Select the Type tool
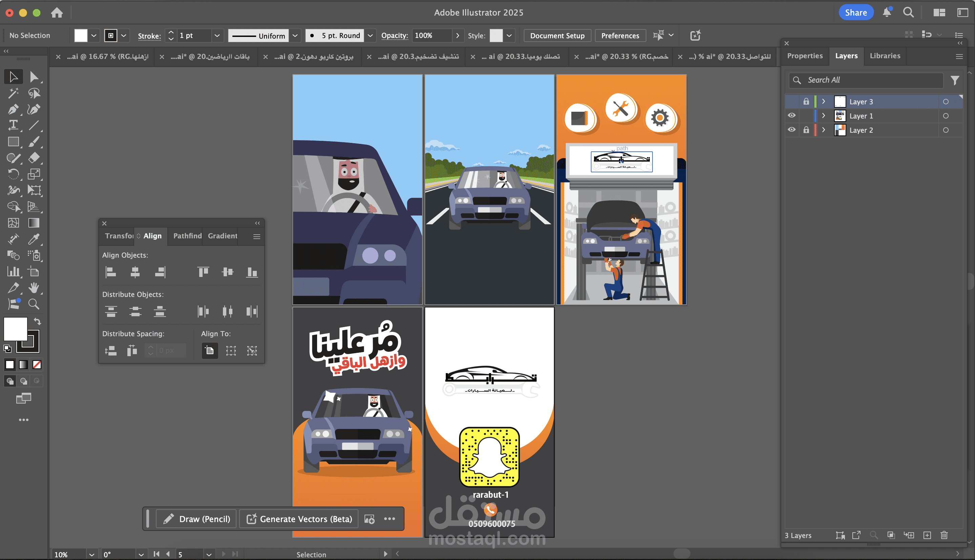 (13, 125)
